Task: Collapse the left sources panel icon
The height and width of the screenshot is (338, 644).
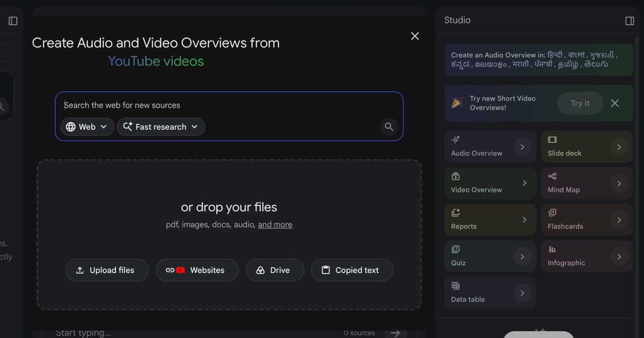Action: pos(13,21)
